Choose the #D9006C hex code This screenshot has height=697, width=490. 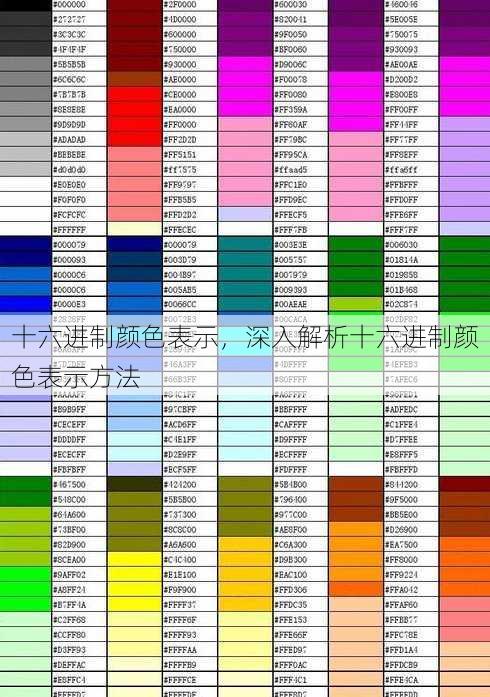click(290, 64)
